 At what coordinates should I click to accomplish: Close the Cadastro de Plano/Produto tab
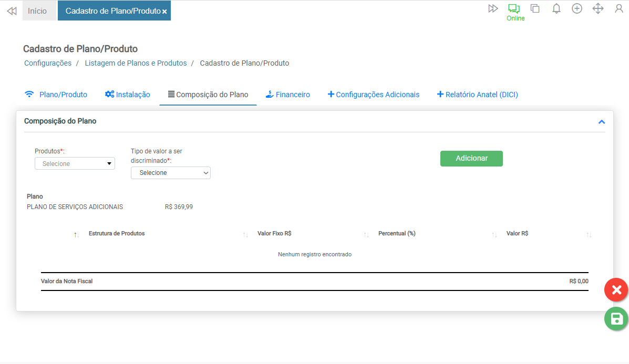pos(164,12)
